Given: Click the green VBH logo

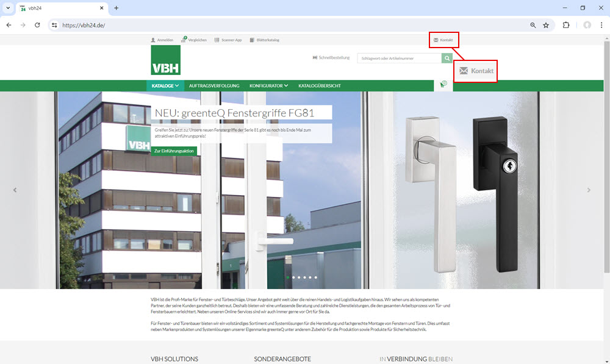Looking at the screenshot, I should (x=166, y=60).
